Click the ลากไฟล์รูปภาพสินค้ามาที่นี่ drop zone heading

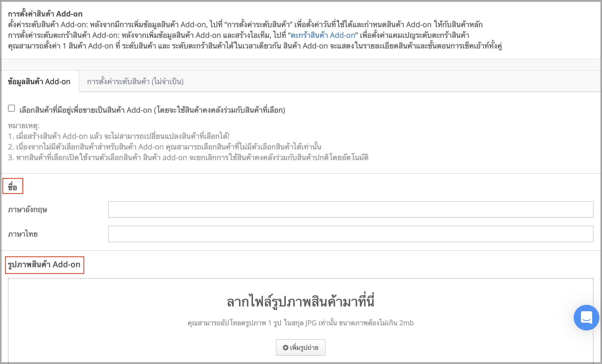click(x=300, y=302)
